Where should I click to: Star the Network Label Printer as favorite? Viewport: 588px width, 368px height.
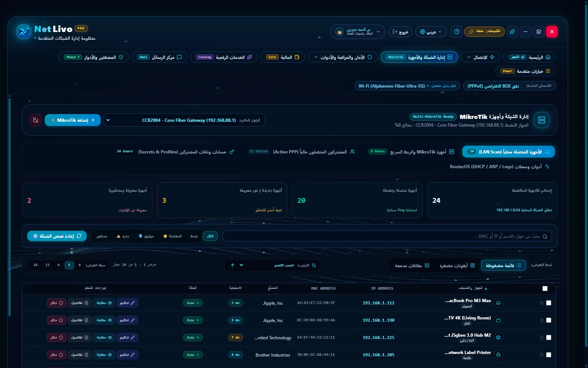tap(541, 355)
